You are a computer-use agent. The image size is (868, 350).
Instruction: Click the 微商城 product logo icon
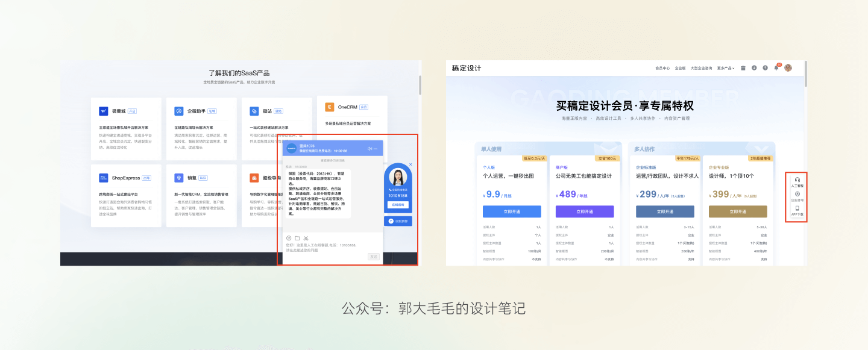pyautogui.click(x=104, y=111)
